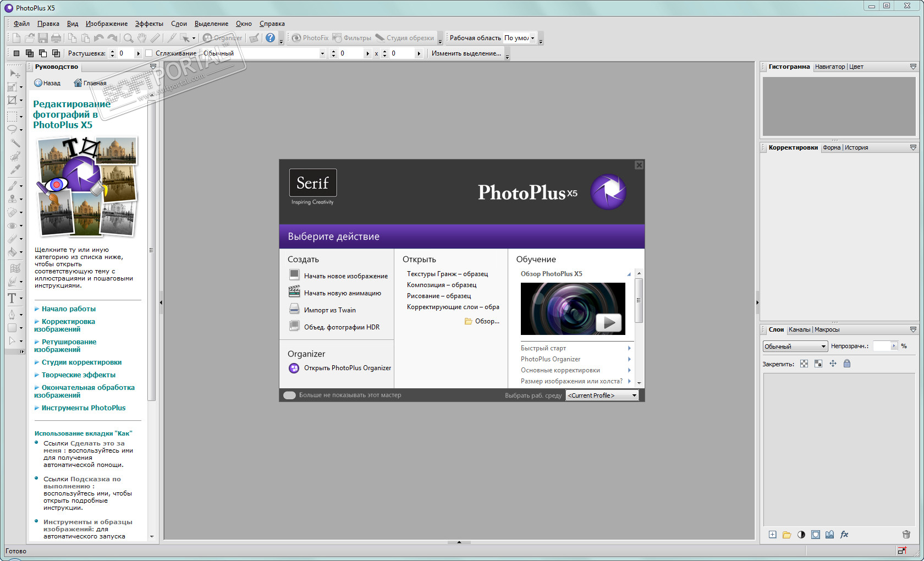Click the trash icon in the Layers panel
This screenshot has height=561, width=924.
[x=906, y=535]
